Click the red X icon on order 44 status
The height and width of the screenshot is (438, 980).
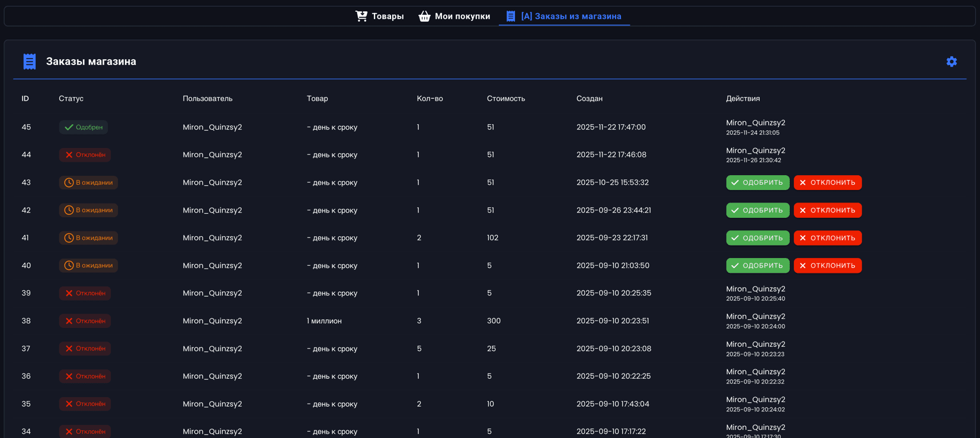tap(69, 155)
